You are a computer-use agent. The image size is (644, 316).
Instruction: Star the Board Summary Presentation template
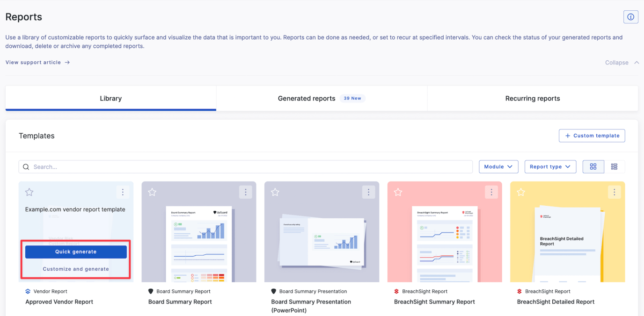[275, 192]
